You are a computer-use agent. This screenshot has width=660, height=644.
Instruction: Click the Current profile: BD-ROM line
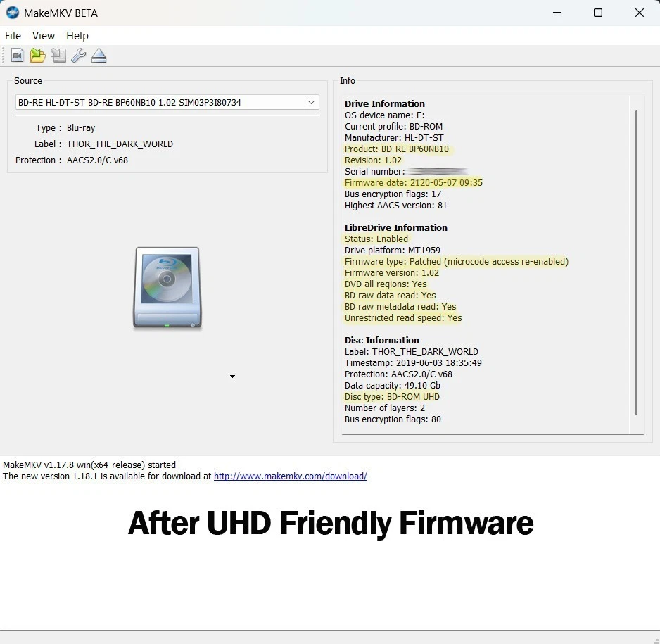coord(393,126)
